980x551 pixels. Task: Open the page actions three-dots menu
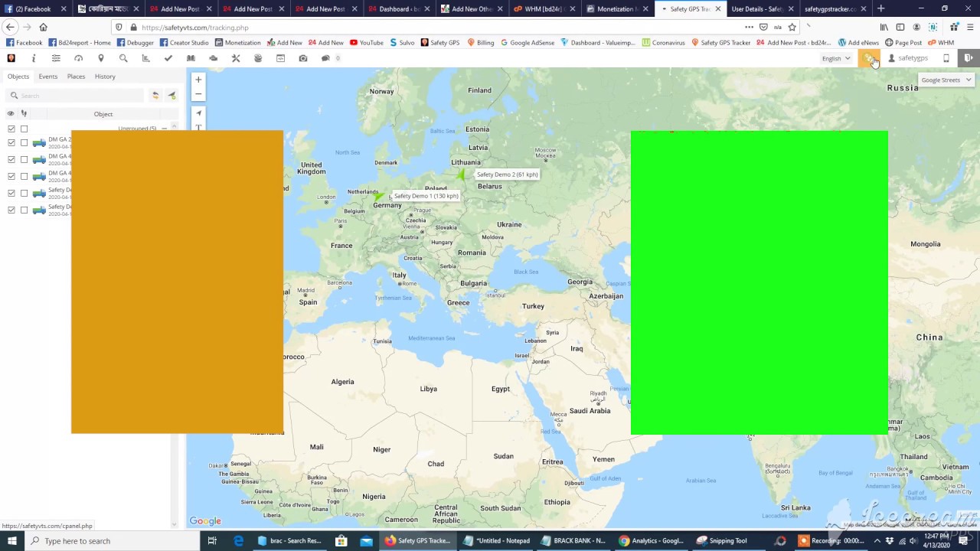click(749, 28)
